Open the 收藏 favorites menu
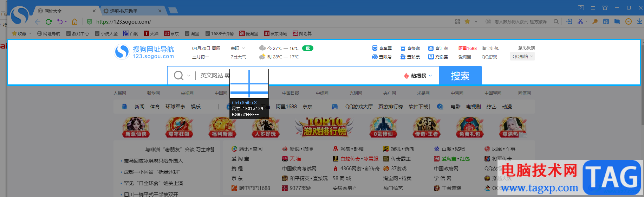The width and height of the screenshot is (644, 197). [x=21, y=33]
